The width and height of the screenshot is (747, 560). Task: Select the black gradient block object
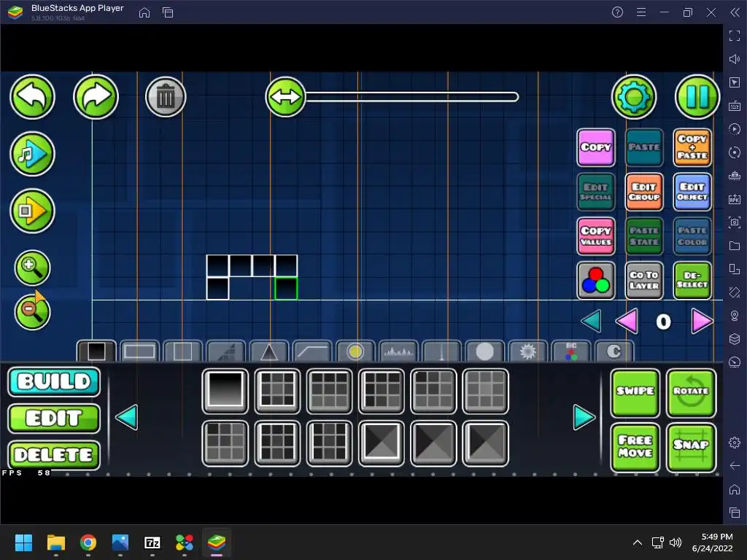pos(225,391)
